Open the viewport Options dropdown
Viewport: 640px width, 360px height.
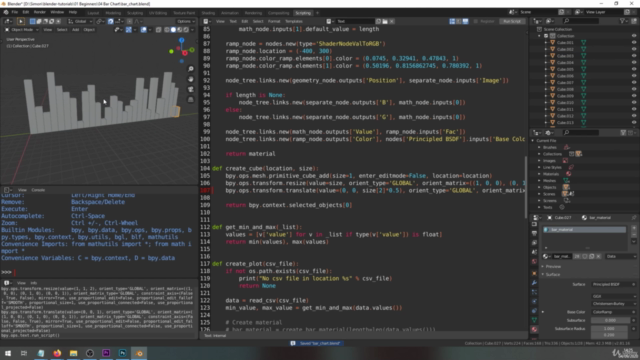[186, 21]
